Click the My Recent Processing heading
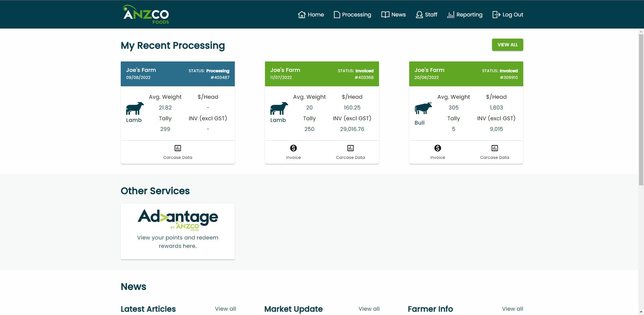 click(173, 45)
